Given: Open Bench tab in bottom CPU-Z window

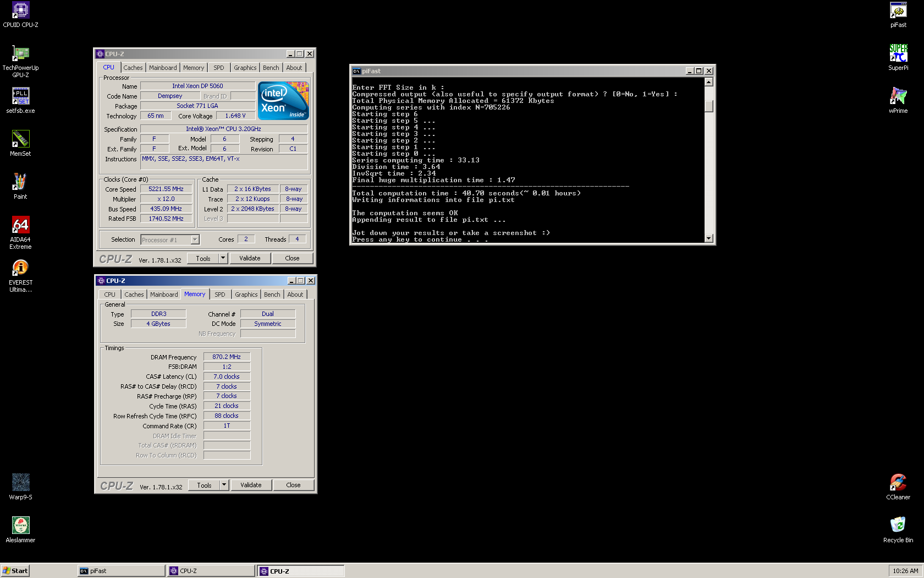Looking at the screenshot, I should 272,295.
